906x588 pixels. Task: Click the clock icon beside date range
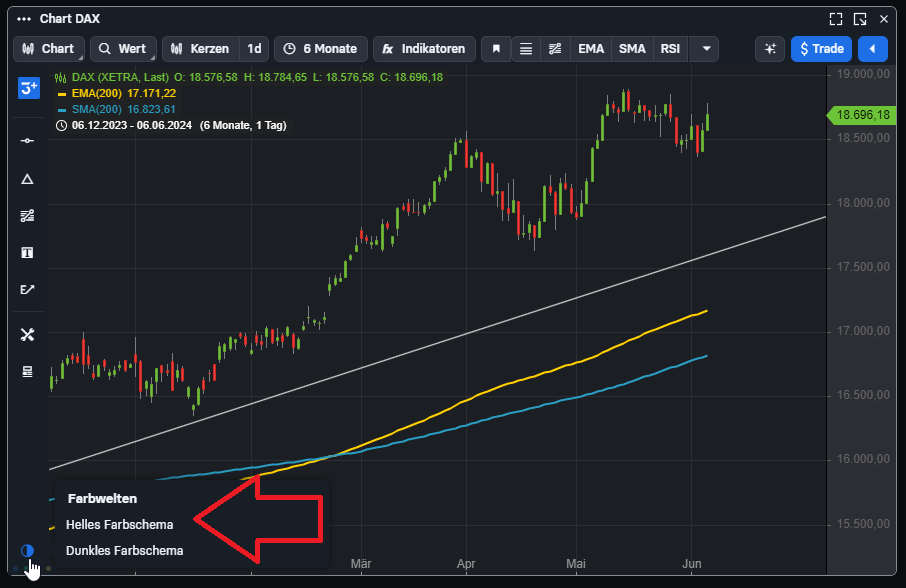point(61,125)
